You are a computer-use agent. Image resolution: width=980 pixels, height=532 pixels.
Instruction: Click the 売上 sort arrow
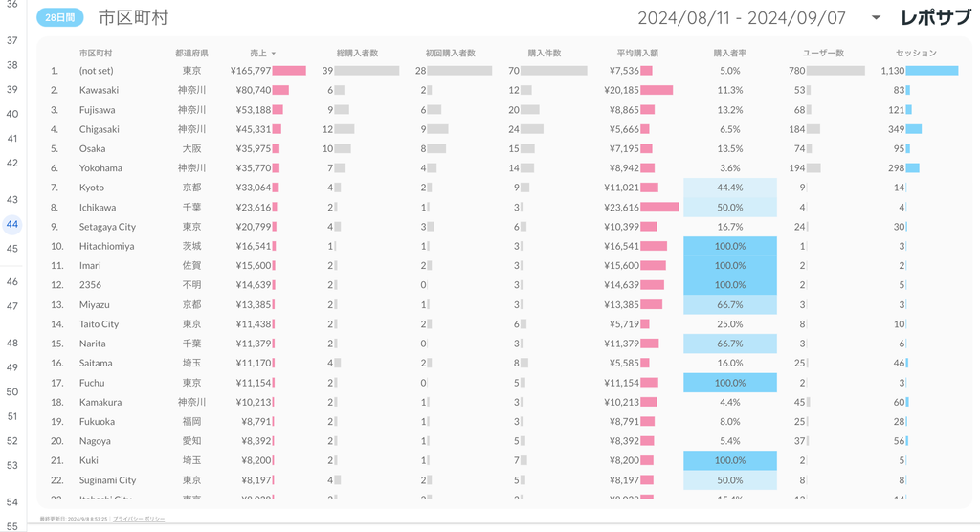(274, 54)
